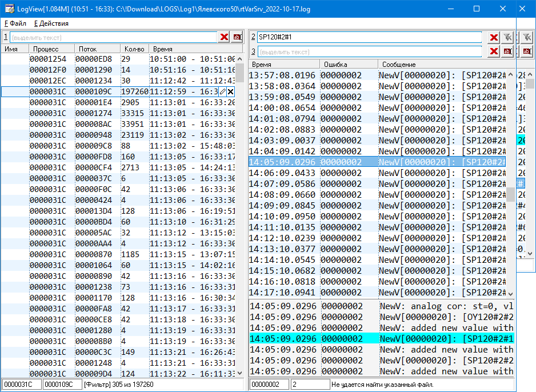
Task: Select the thread row 00000870
Action: coord(118,255)
